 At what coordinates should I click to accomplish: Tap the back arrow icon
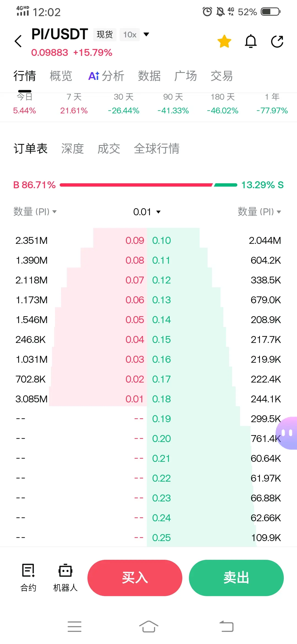tap(18, 41)
